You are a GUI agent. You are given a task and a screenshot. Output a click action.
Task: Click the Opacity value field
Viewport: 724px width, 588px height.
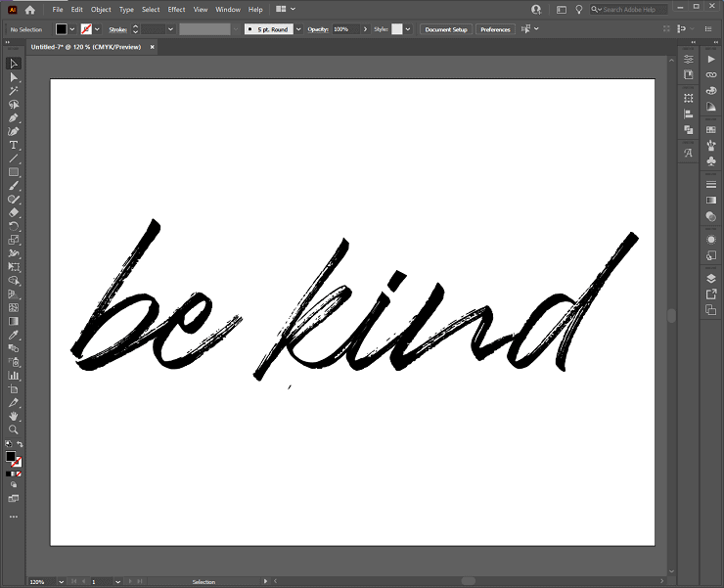345,29
